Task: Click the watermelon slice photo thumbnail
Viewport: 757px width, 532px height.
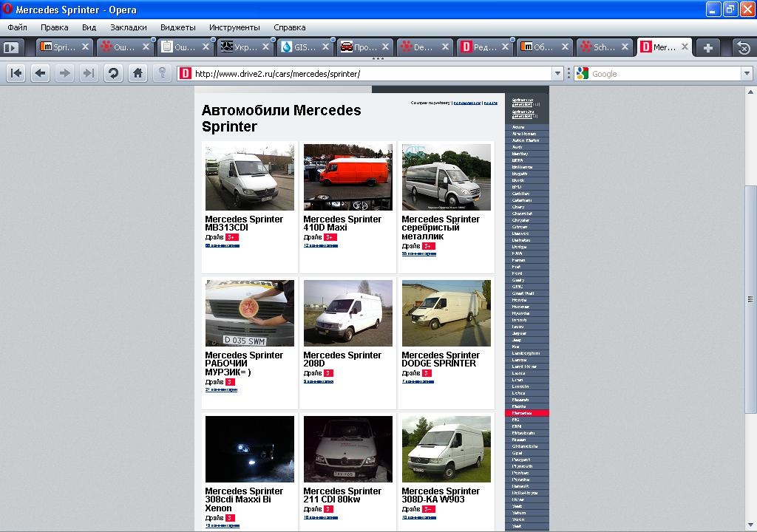Action: [x=250, y=313]
